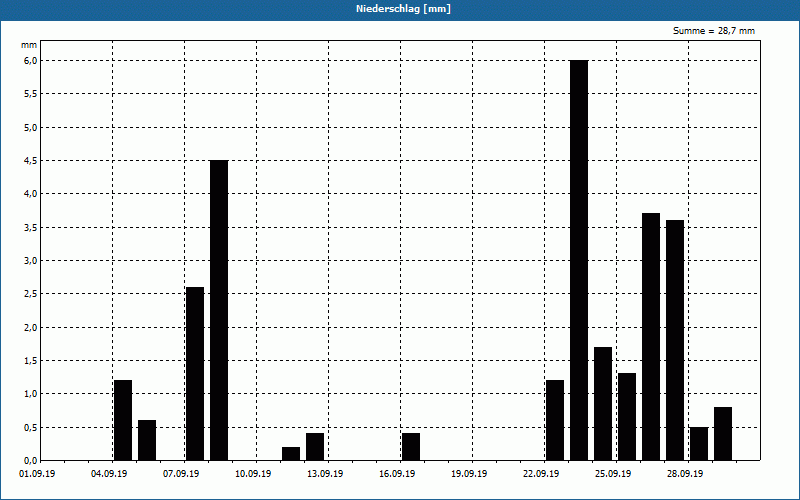This screenshot has height=500, width=800.
Task: Click the 25.09.19 date label
Action: point(613,474)
